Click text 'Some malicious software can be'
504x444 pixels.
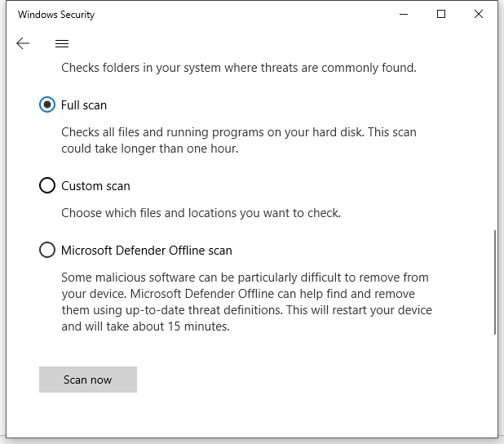click(148, 277)
